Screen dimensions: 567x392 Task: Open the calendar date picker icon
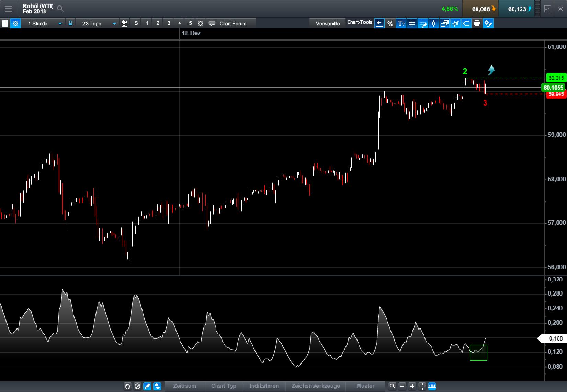[x=125, y=23]
